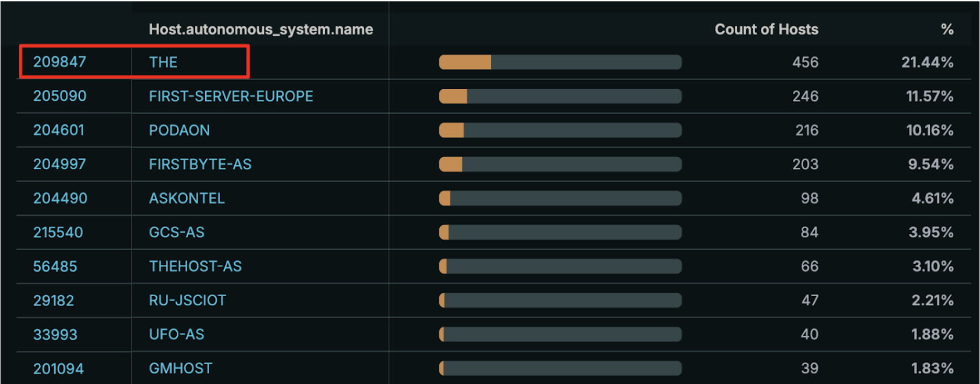Sort by Host.autonomous_system.name column header
This screenshot has height=384, width=980.
261,29
